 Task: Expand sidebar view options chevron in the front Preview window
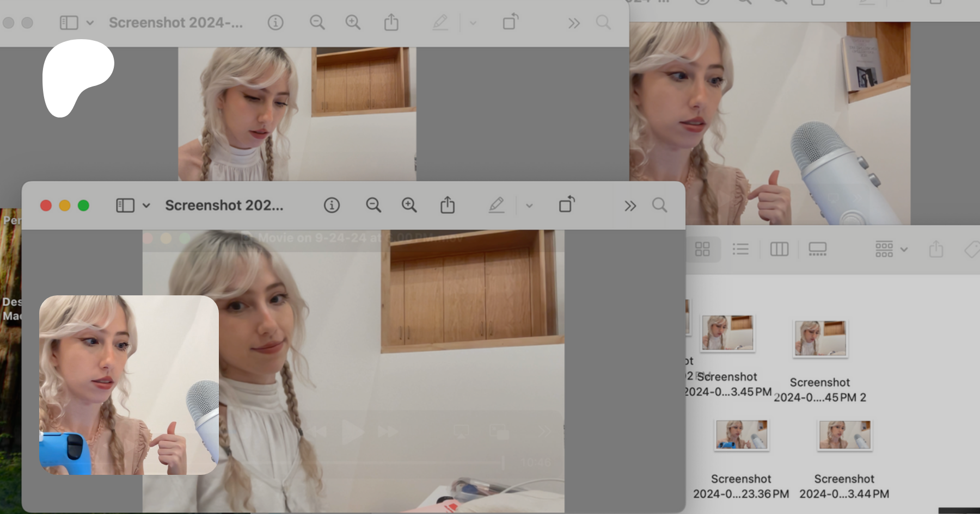coord(146,206)
